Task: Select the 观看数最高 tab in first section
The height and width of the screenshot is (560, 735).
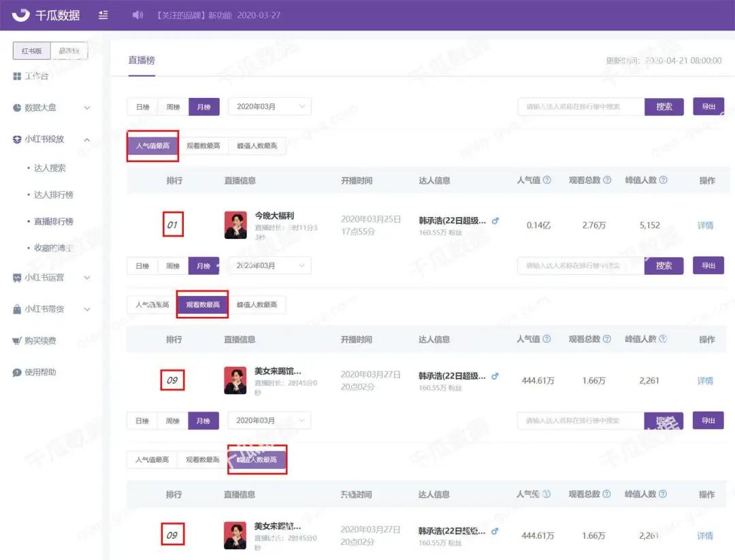Action: [x=203, y=146]
